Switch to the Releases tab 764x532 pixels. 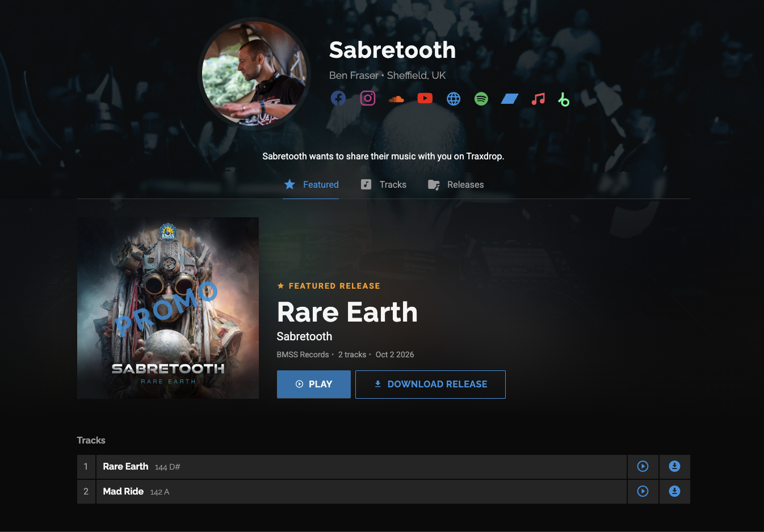[x=456, y=185]
